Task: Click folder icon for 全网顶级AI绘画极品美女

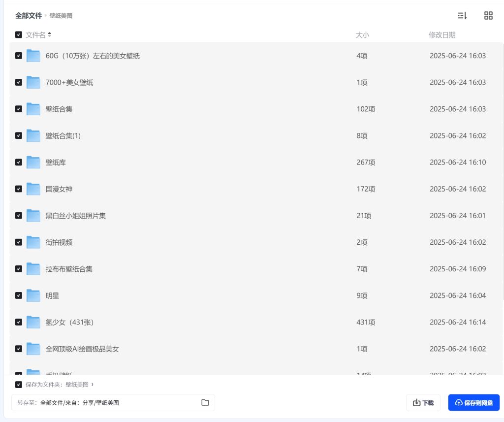Action: click(x=33, y=349)
